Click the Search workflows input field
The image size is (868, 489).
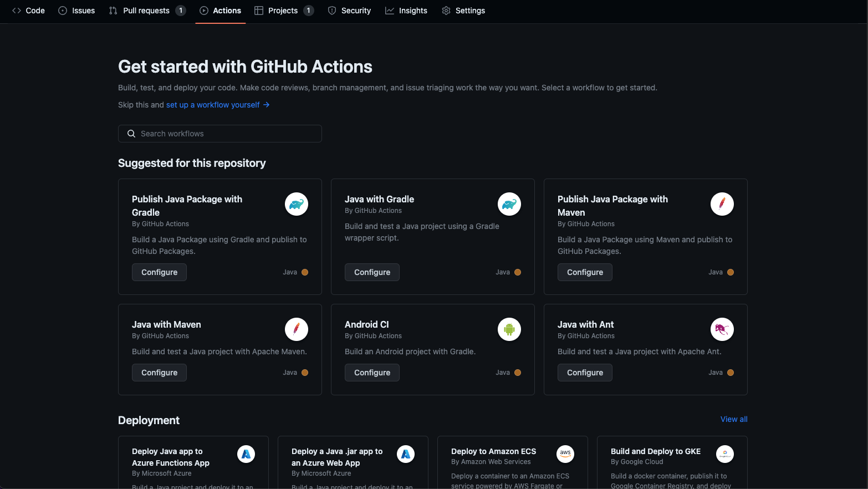[x=220, y=134]
